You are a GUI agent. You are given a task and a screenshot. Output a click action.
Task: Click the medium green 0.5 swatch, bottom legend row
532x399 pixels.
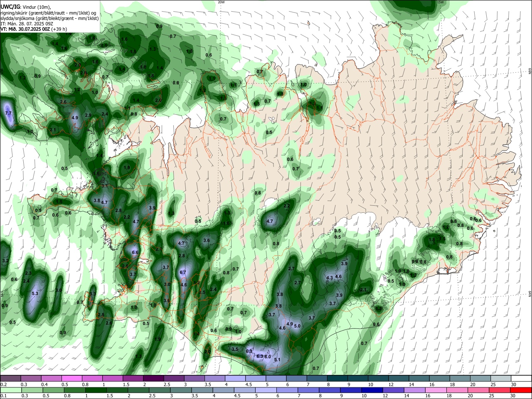53,390
